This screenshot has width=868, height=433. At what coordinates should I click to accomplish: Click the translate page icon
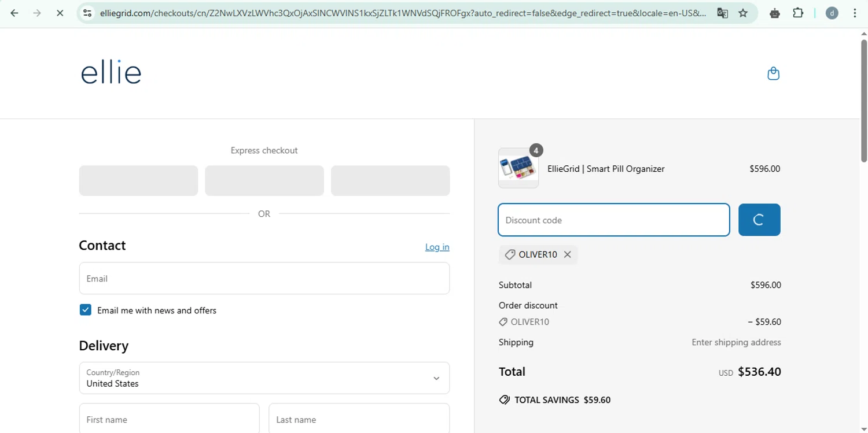[x=722, y=13]
